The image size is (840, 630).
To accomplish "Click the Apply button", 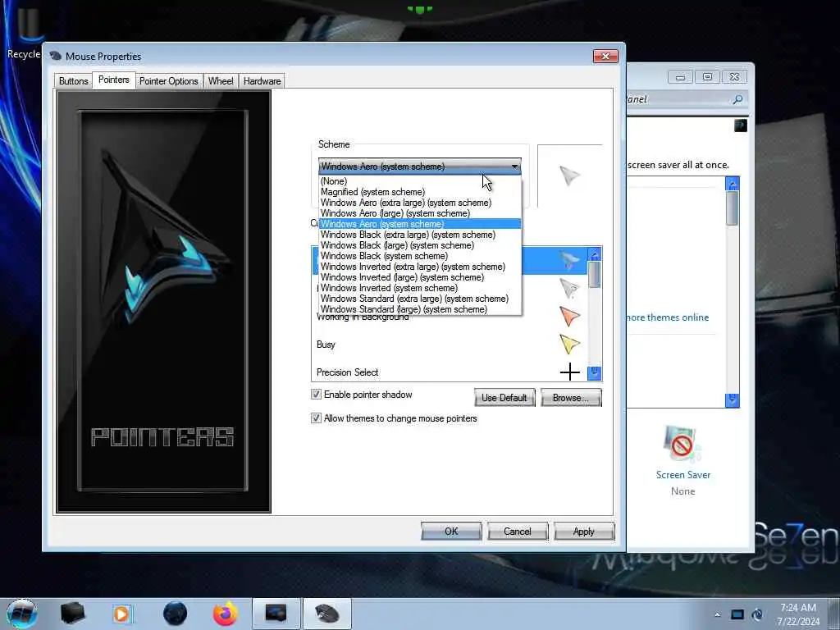I will (583, 531).
